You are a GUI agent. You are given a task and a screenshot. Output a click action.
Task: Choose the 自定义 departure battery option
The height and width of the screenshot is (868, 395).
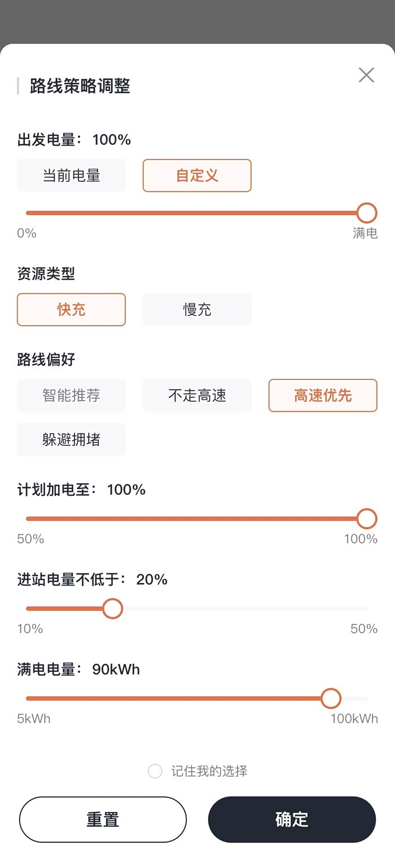pyautogui.click(x=197, y=176)
